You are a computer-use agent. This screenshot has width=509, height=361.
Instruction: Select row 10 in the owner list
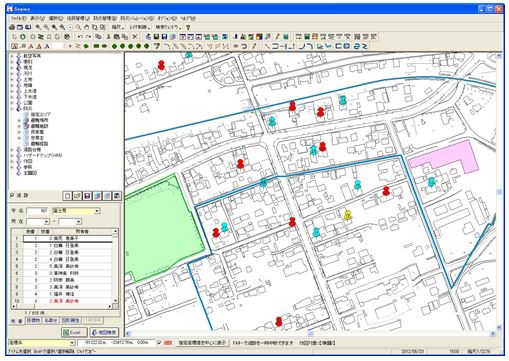(x=62, y=301)
